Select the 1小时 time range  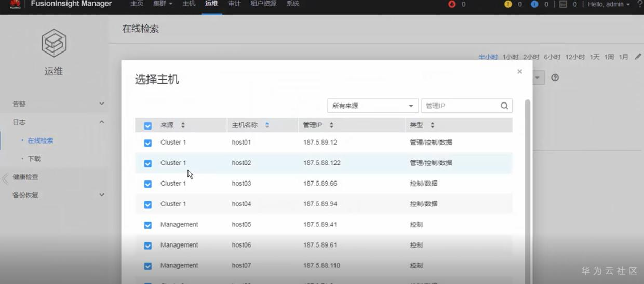(x=511, y=57)
